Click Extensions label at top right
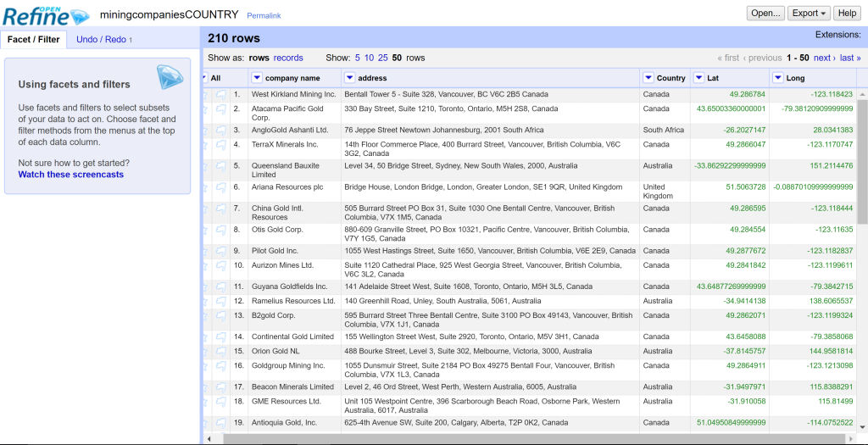This screenshot has height=445, width=868. pyautogui.click(x=838, y=35)
